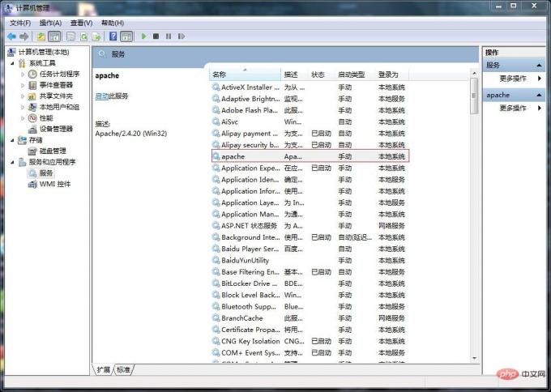The height and width of the screenshot is (392, 551).
Task: Collapse the 服务 section in 操作 pane
Action: (x=539, y=66)
